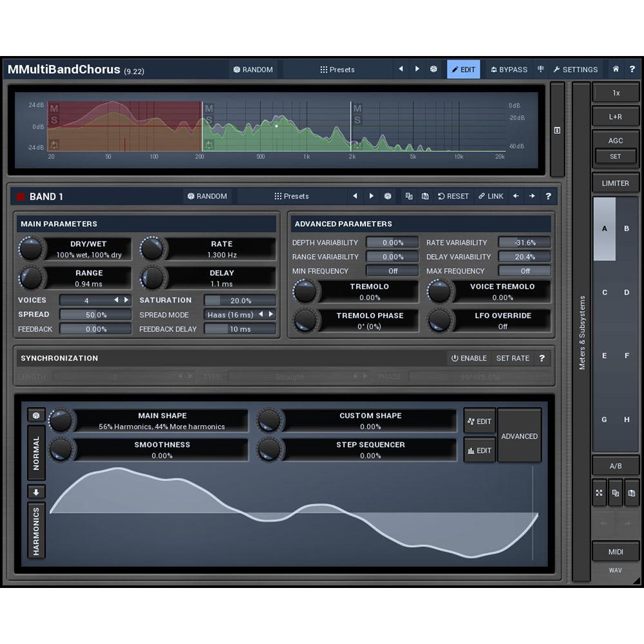Open the Harmonics editor via the EDIT custom shape icon

[x=479, y=421]
